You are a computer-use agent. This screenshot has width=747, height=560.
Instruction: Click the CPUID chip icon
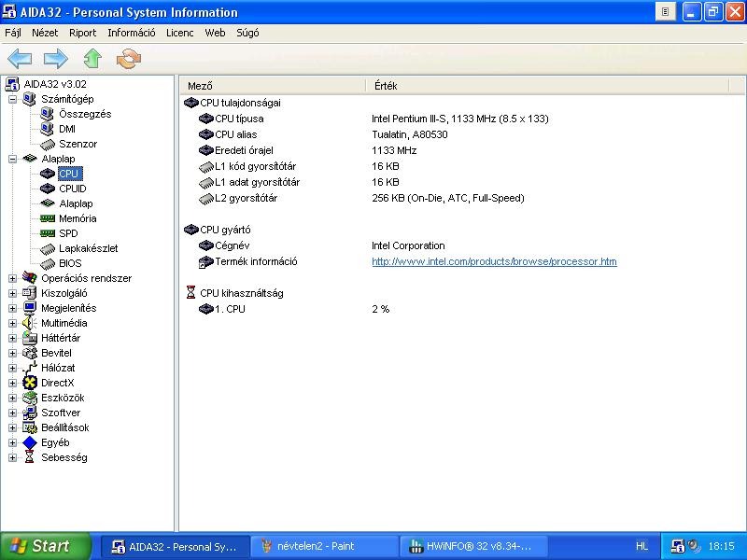(x=48, y=189)
